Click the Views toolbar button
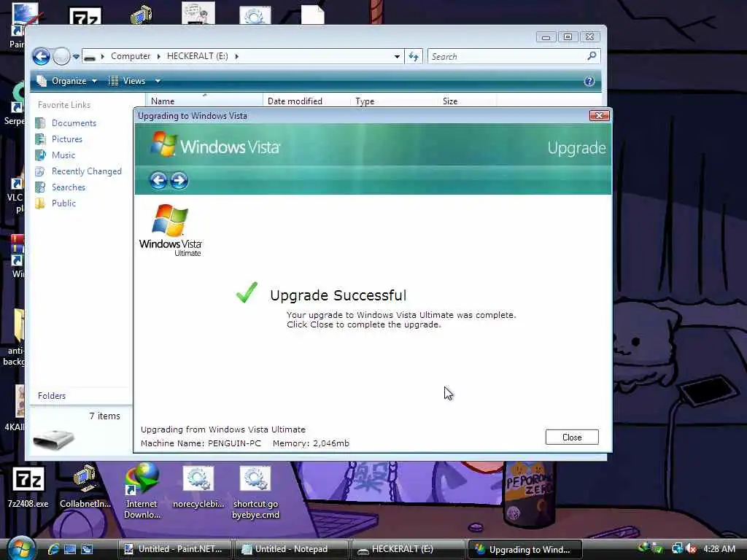The width and height of the screenshot is (747, 560). [x=127, y=81]
